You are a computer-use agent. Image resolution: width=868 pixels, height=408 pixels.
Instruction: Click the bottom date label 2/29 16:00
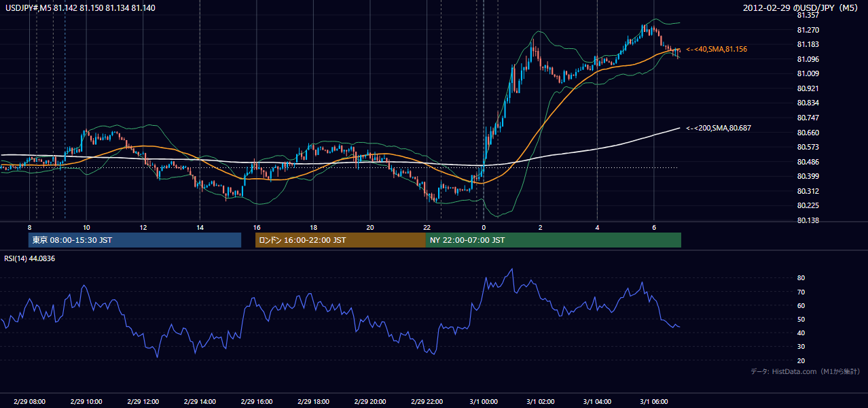(256, 401)
